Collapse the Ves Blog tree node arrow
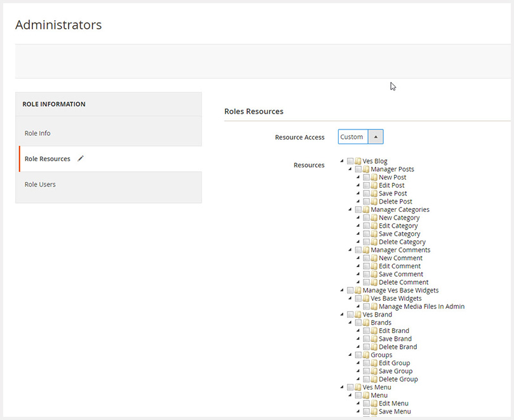Image resolution: width=514 pixels, height=420 pixels. point(342,161)
